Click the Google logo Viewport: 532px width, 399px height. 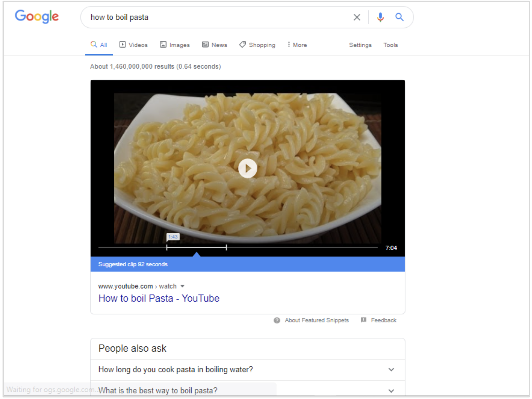(x=37, y=16)
